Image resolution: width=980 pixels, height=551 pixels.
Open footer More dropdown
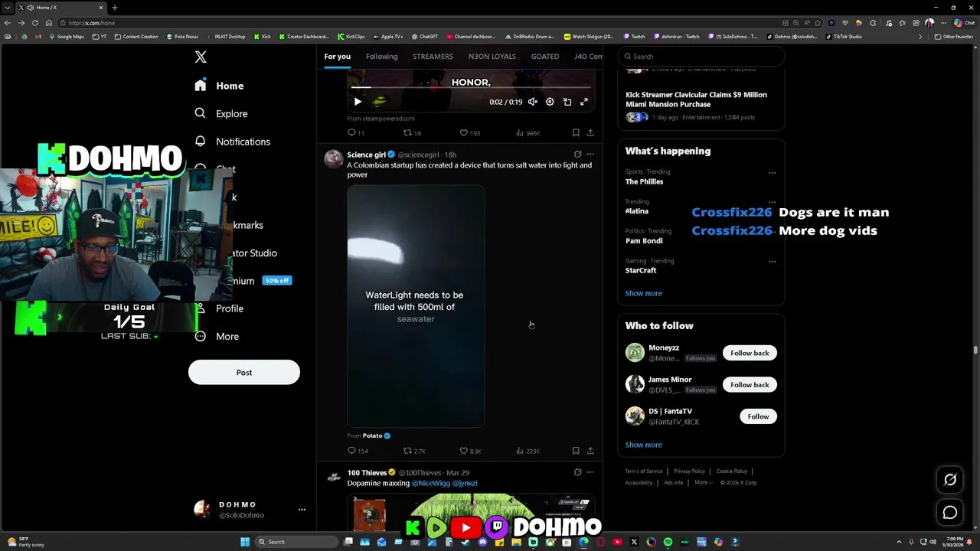[703, 483]
